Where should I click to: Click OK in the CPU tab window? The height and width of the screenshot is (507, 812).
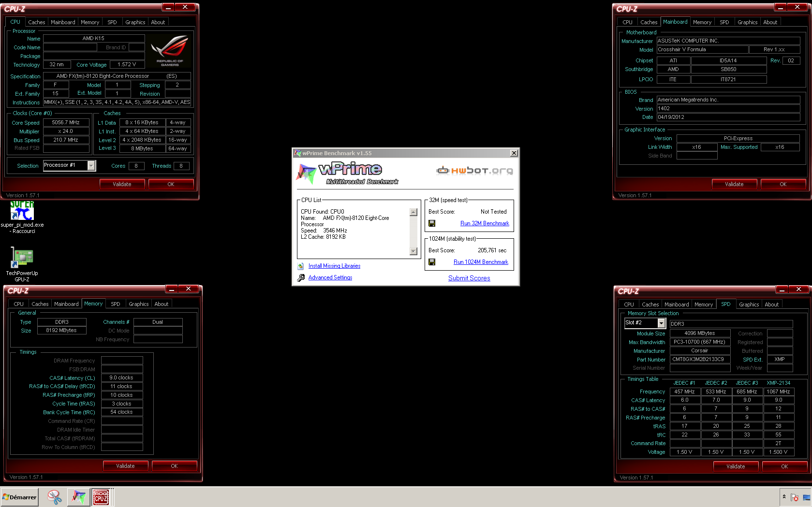[171, 184]
